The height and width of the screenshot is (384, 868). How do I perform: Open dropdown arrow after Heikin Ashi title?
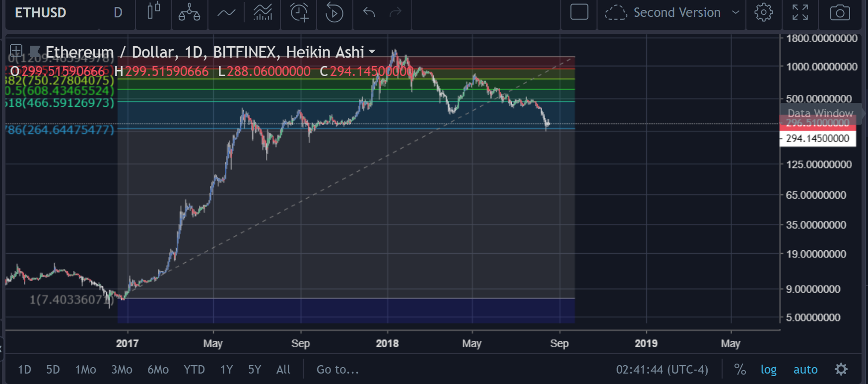(x=372, y=52)
